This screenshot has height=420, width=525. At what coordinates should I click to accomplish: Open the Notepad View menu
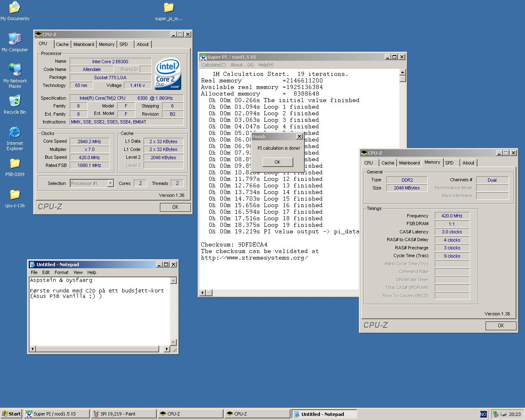pyautogui.click(x=78, y=272)
